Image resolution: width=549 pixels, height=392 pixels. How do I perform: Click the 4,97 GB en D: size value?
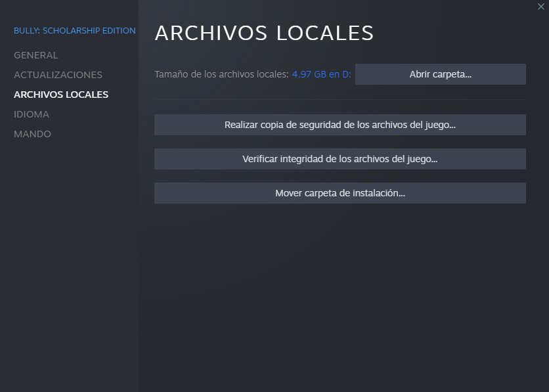coord(321,74)
